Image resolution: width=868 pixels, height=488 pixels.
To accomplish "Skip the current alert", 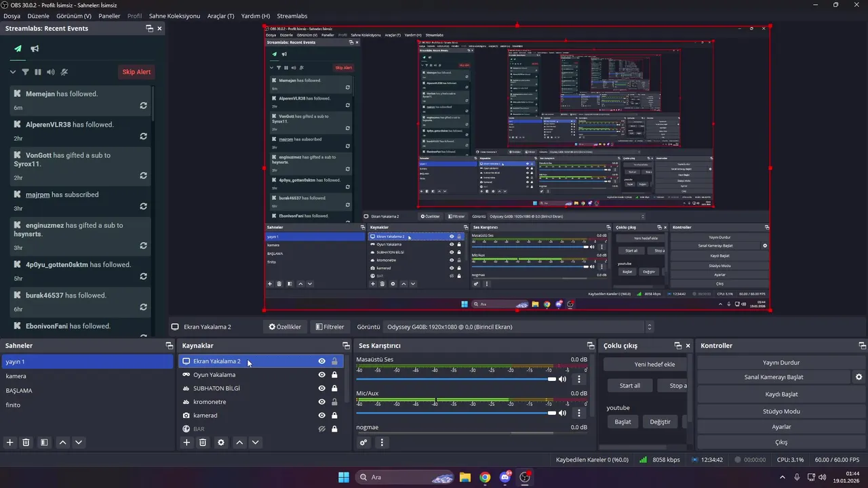I will [x=136, y=72].
